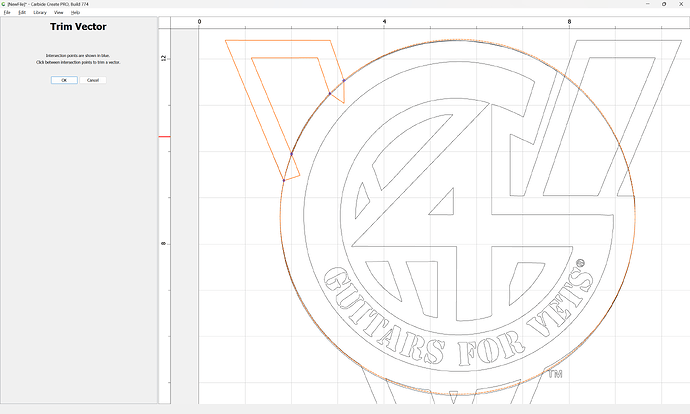This screenshot has width=690, height=414.
Task: Open the File menu
Action: click(x=7, y=12)
